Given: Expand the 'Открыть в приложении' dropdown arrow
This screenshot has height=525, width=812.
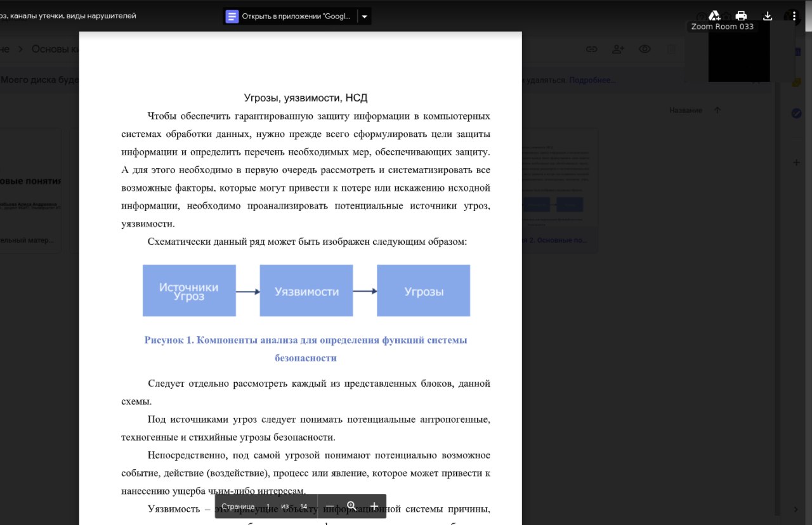Looking at the screenshot, I should tap(365, 16).
